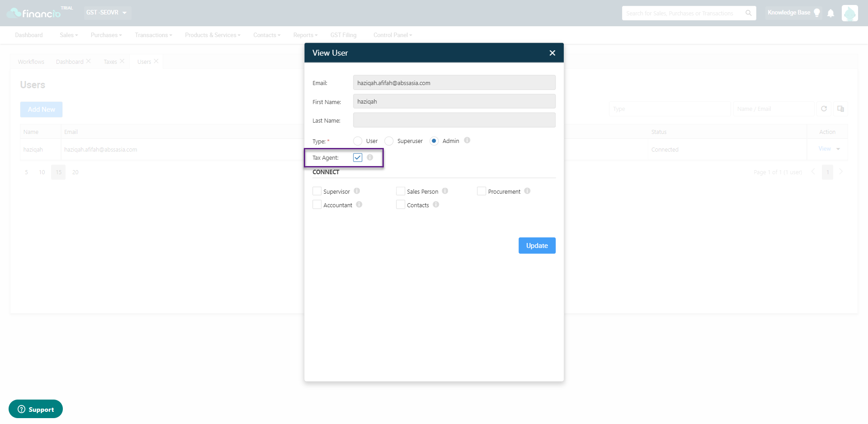Expand the Purchases menu
Viewport: 868px width, 424px height.
coord(106,35)
